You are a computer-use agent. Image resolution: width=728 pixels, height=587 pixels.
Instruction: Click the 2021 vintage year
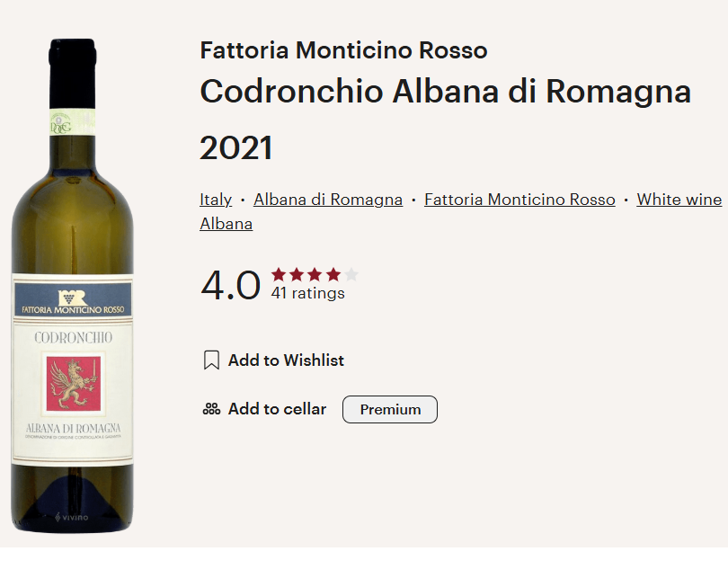pyautogui.click(x=235, y=148)
